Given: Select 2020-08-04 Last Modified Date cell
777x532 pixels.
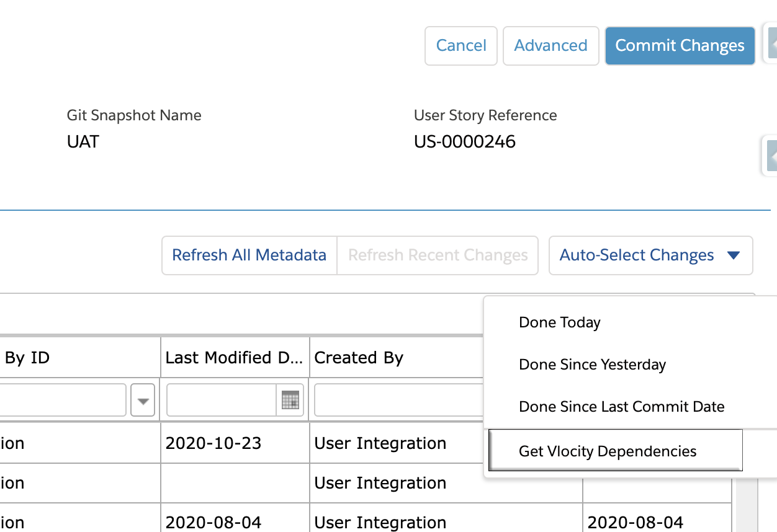Looking at the screenshot, I should click(x=235, y=522).
